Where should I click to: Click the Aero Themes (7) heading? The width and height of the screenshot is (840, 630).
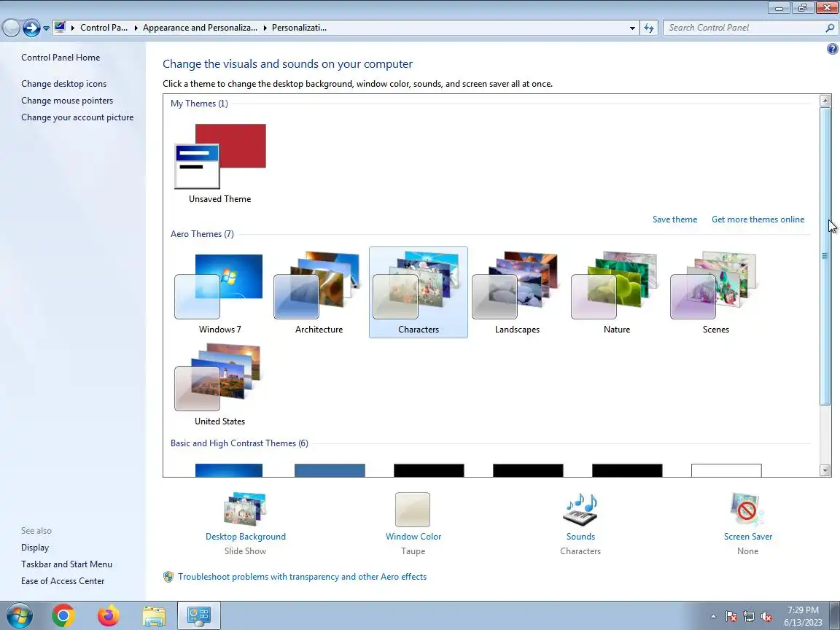click(x=202, y=233)
